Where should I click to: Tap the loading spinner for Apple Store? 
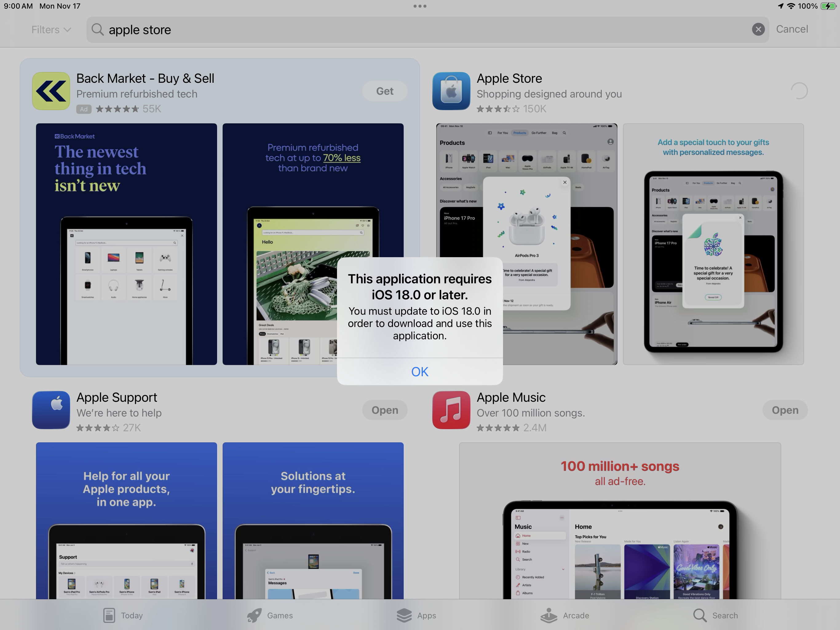pos(799,91)
